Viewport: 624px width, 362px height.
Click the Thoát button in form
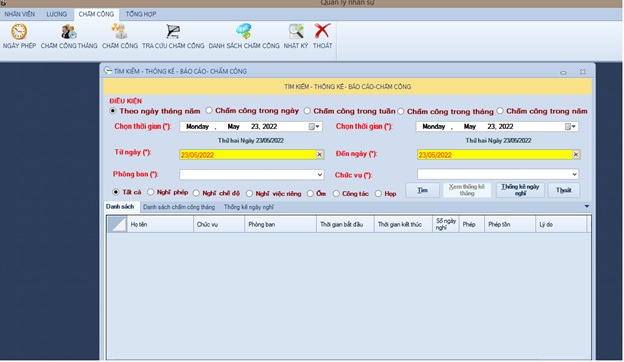[x=564, y=190]
